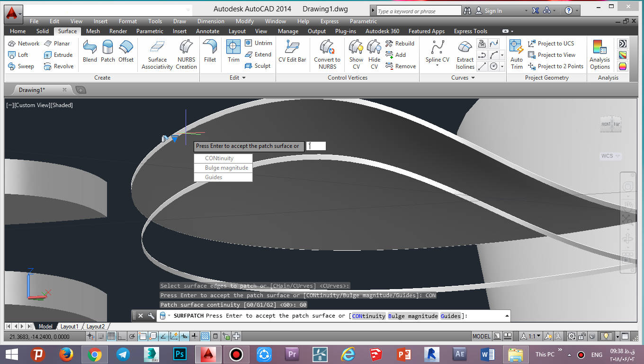The image size is (644, 364).
Task: Select the Sculpt tool
Action: tap(258, 66)
